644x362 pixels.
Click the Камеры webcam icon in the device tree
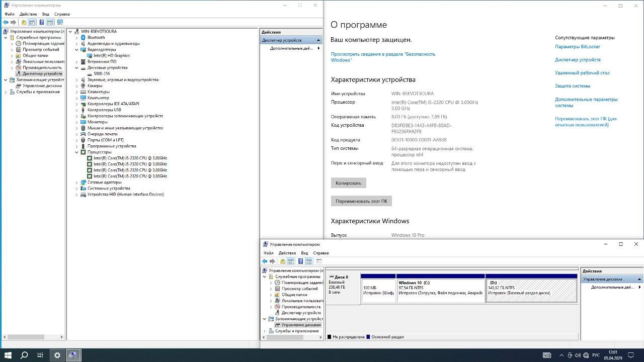pyautogui.click(x=84, y=86)
